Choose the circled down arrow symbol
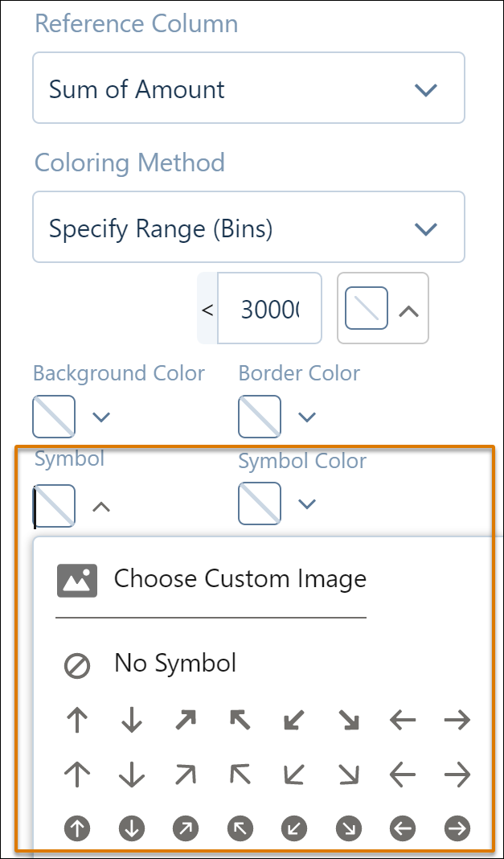Image resolution: width=504 pixels, height=859 pixels. pos(131,829)
